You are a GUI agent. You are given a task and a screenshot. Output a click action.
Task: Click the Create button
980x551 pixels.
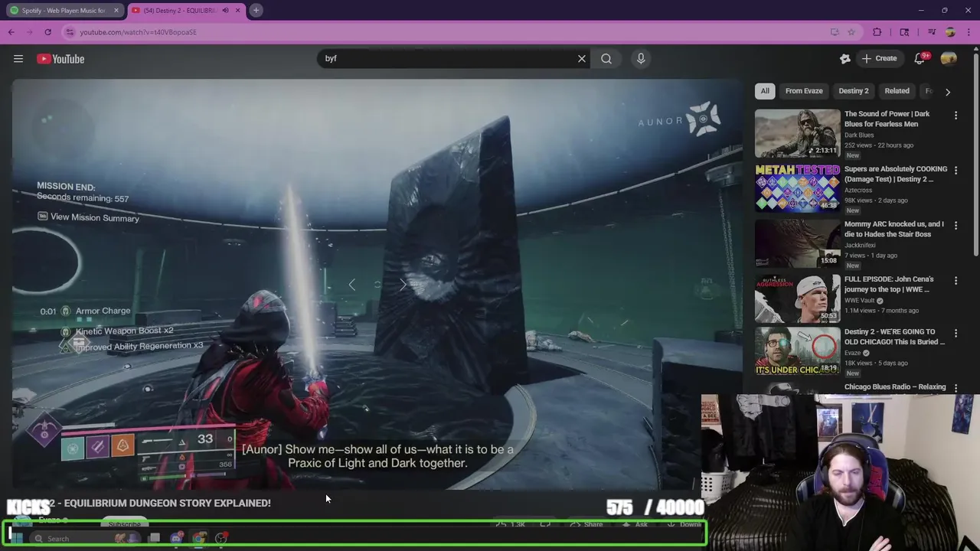pyautogui.click(x=879, y=59)
